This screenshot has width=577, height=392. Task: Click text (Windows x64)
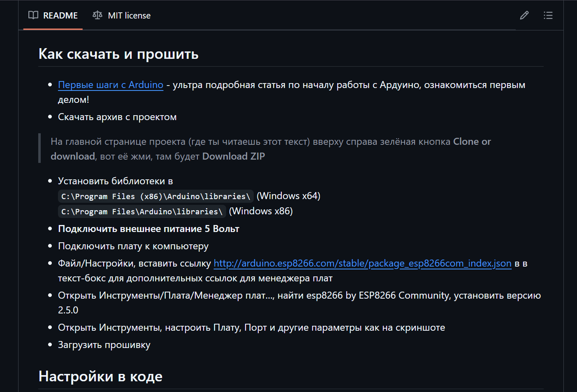click(288, 196)
